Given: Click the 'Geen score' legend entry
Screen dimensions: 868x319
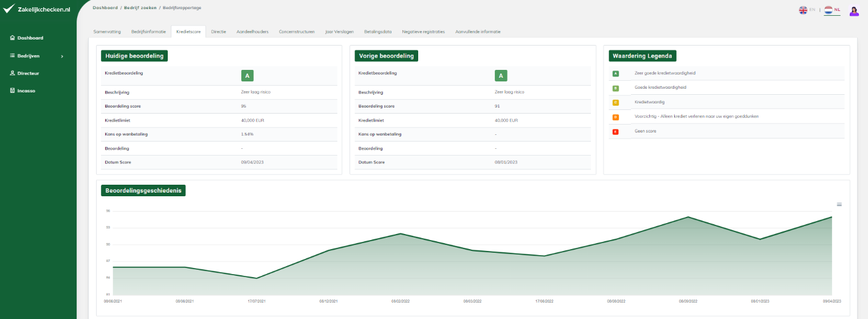Looking at the screenshot, I should click(x=645, y=131).
